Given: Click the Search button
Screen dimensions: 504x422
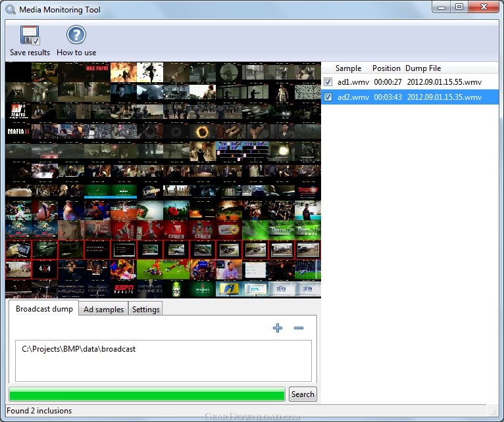Looking at the screenshot, I should click(x=303, y=394).
